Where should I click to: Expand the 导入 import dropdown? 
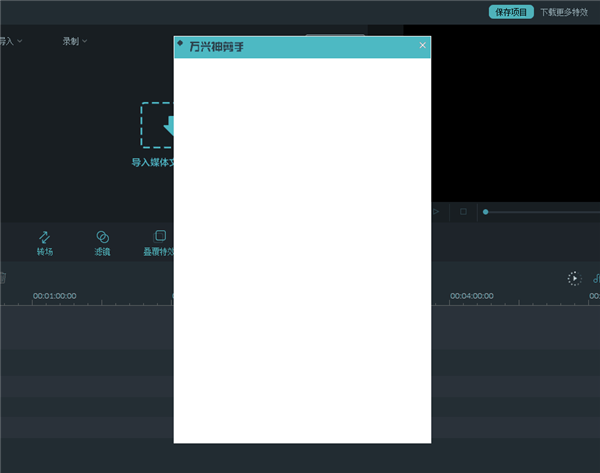click(10, 41)
